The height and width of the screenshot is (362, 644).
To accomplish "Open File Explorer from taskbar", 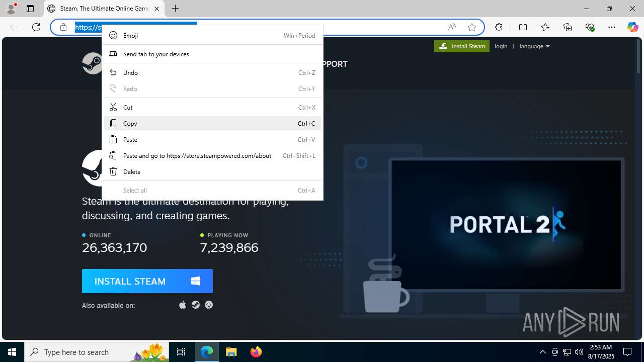I will 231,352.
